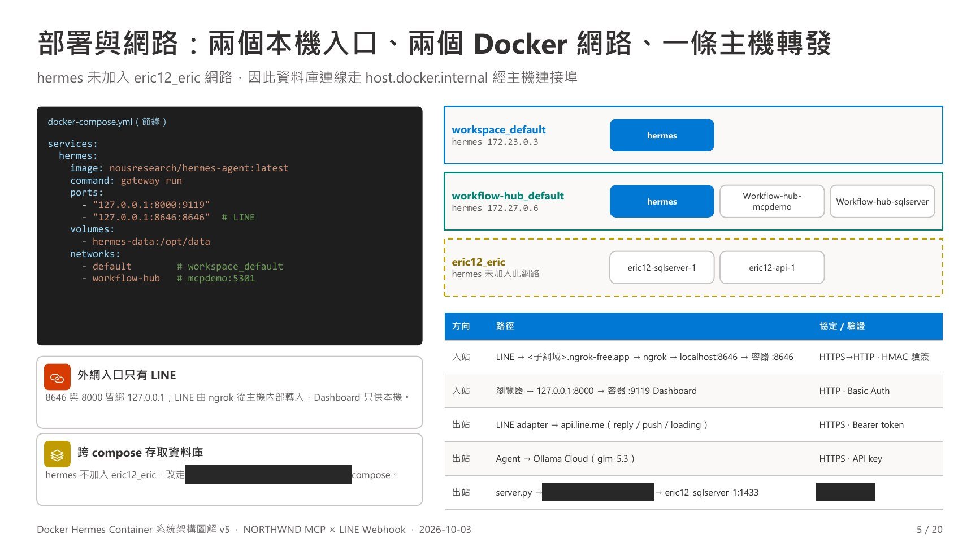Click the orange link icon beside 外網入口只有 LINE
Image resolution: width=980 pixels, height=551 pixels.
[57, 377]
